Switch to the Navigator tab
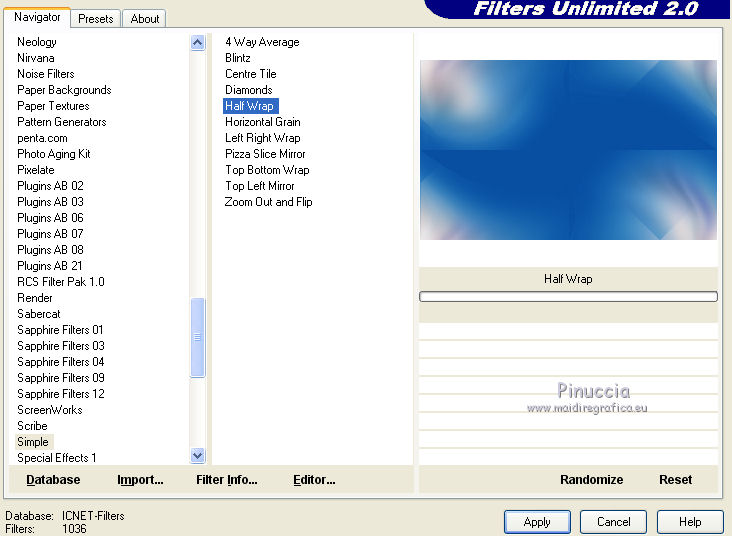Screen dimensions: 732x536 point(37,18)
